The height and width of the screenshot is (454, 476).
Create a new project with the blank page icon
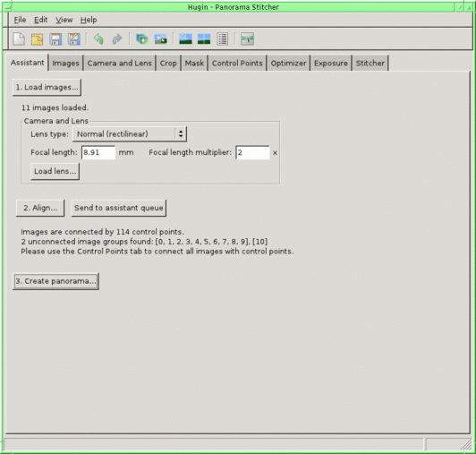pos(19,39)
